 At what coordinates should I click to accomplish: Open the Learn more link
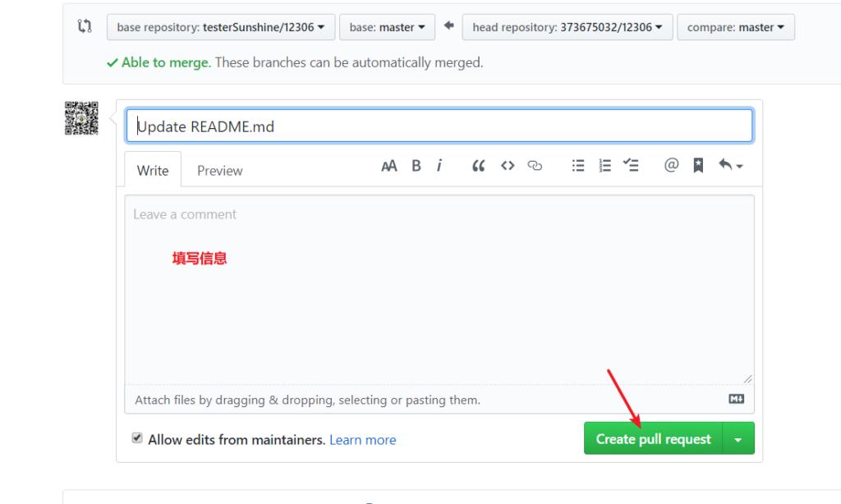pyautogui.click(x=363, y=439)
